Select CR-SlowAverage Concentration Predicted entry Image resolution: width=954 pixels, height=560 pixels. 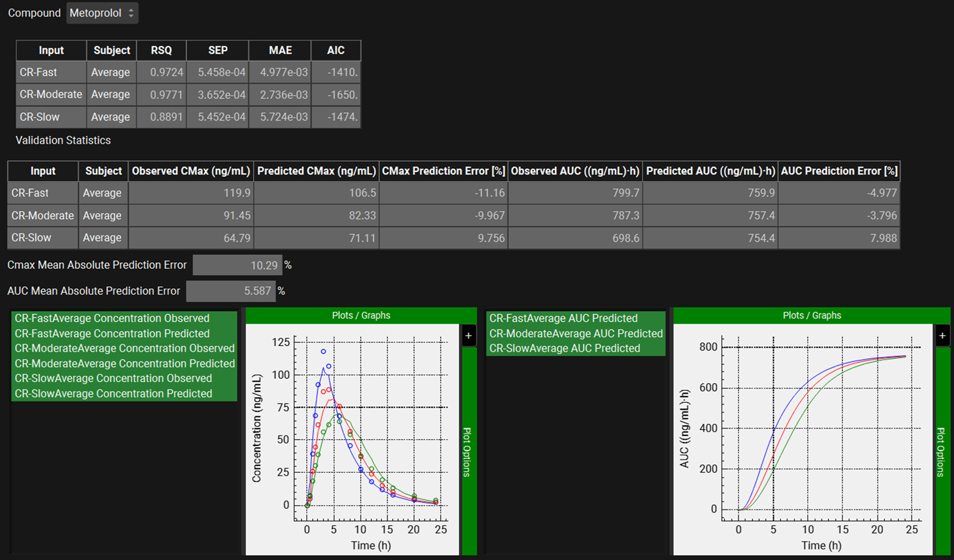(x=113, y=394)
